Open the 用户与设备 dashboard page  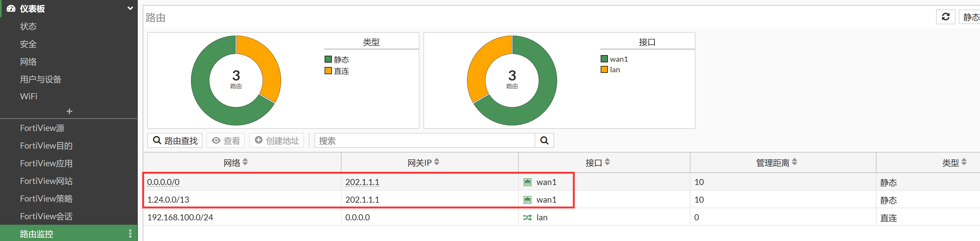[x=41, y=79]
